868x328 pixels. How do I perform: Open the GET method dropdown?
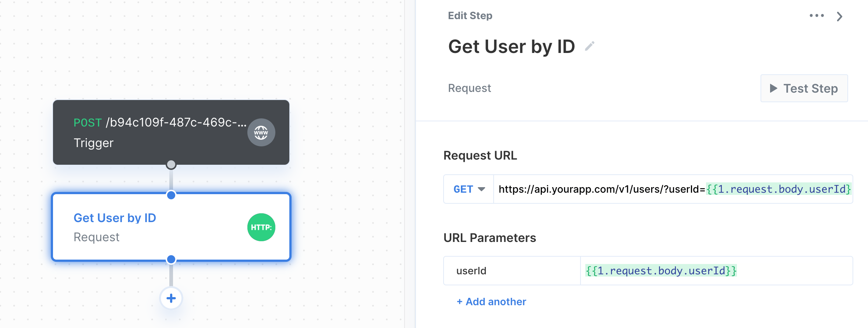coord(469,189)
